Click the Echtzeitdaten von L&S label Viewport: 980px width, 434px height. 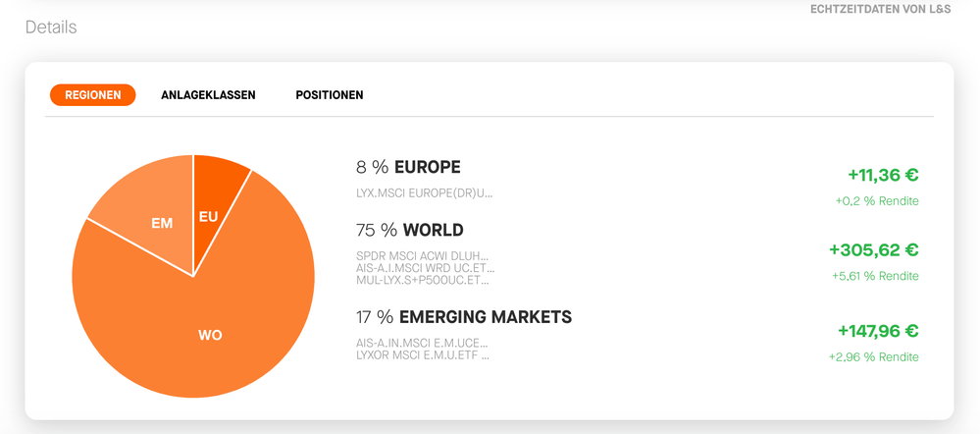[x=880, y=10]
